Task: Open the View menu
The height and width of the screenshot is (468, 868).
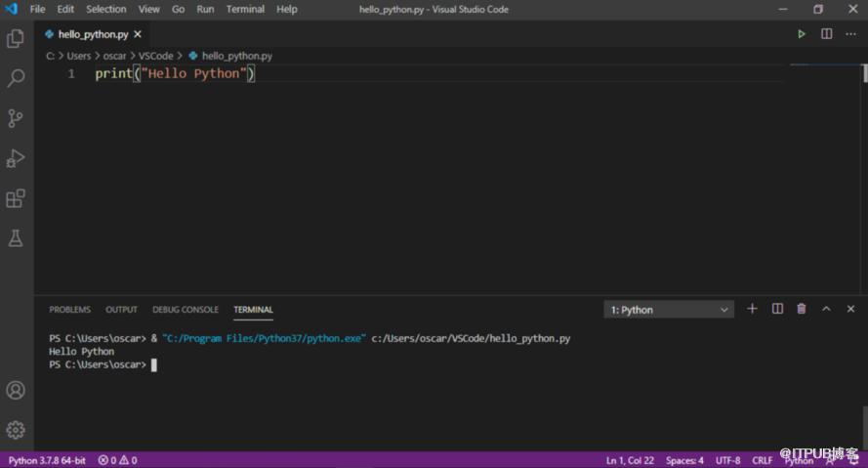Action: 149,9
